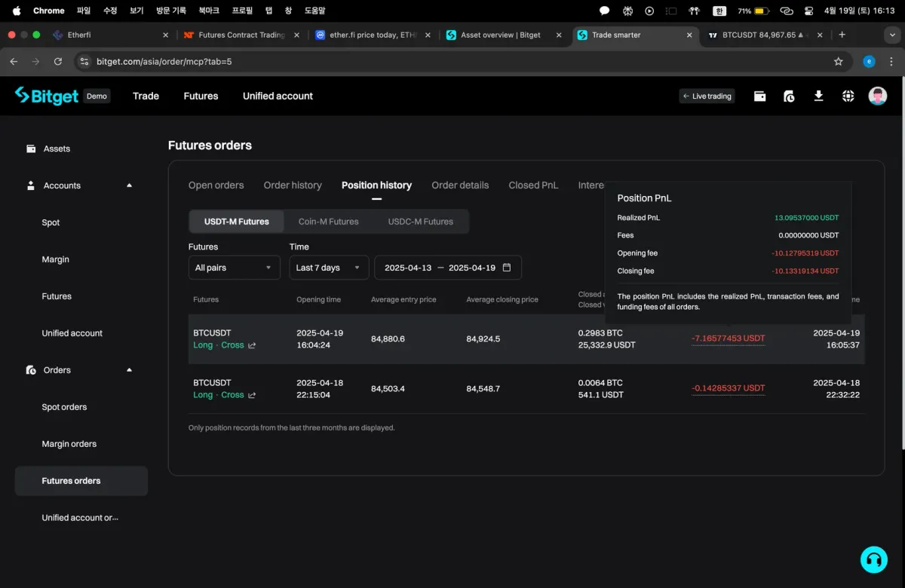This screenshot has height=588, width=905.
Task: Open the Last 7 days dropdown
Action: pyautogui.click(x=329, y=268)
